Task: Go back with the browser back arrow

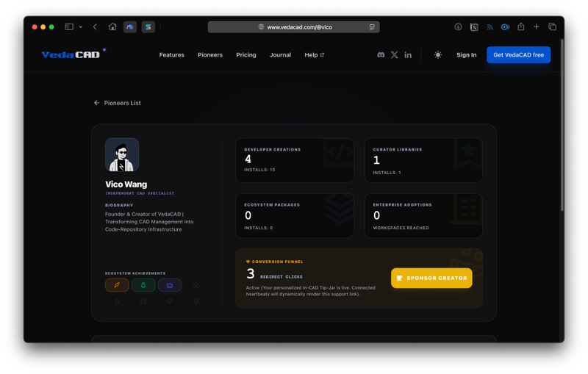Action: [x=95, y=27]
